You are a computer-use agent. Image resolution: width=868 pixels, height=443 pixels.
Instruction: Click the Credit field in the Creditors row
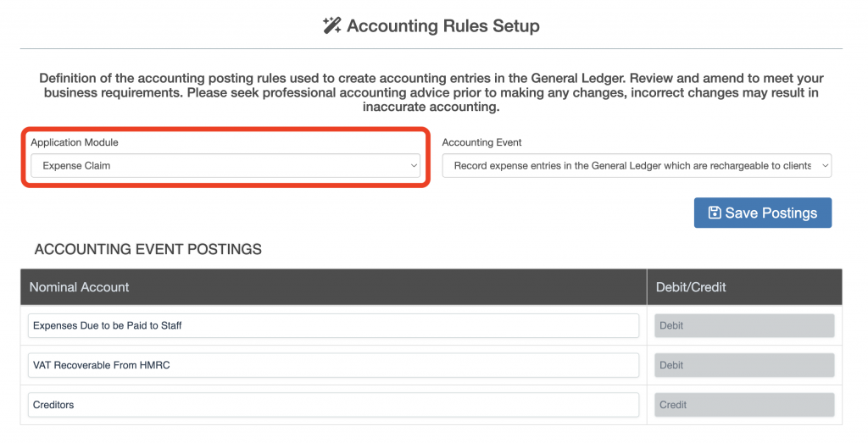[743, 405]
